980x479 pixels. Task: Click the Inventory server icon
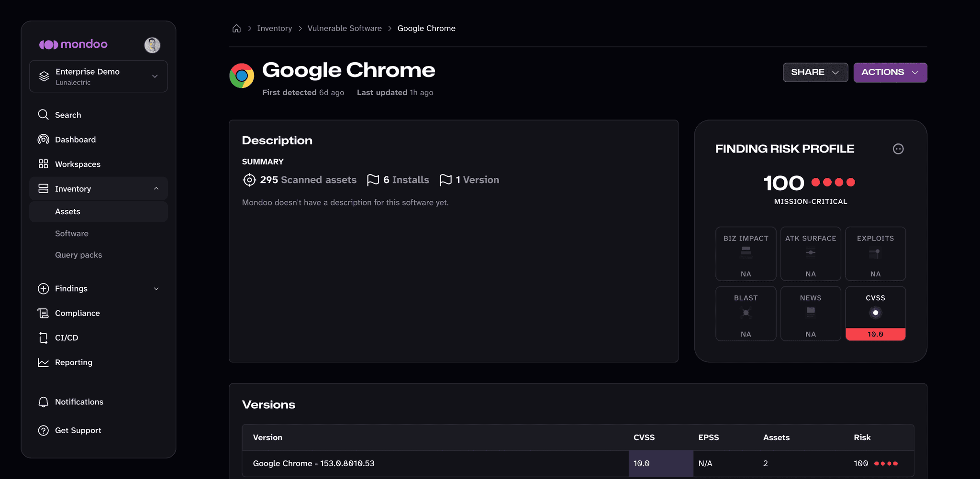click(43, 188)
